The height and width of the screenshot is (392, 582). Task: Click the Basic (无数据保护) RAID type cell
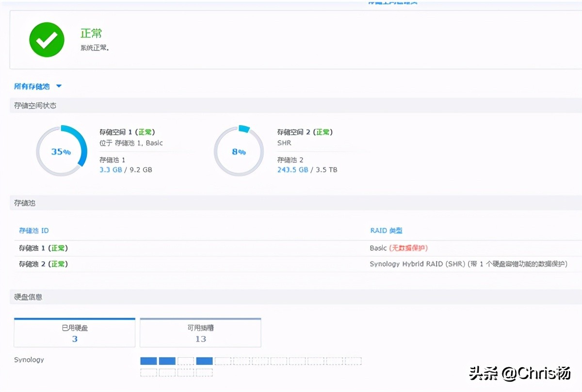tap(399, 248)
